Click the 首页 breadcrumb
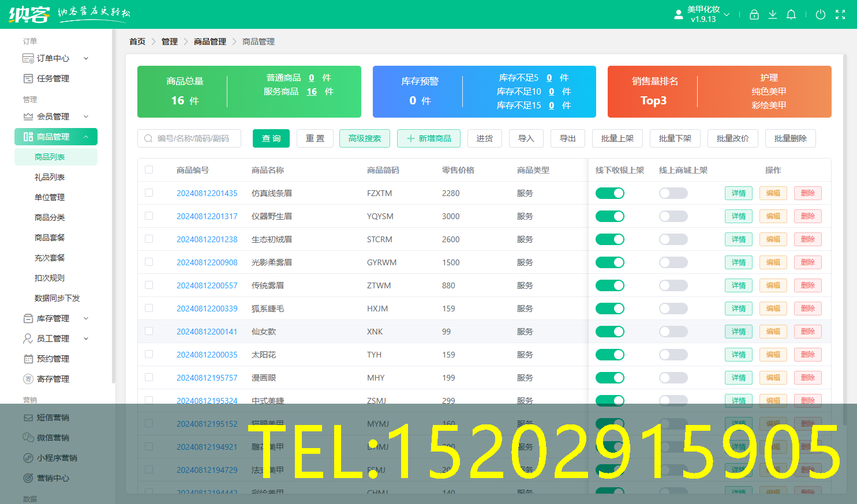857x504 pixels. click(x=137, y=42)
